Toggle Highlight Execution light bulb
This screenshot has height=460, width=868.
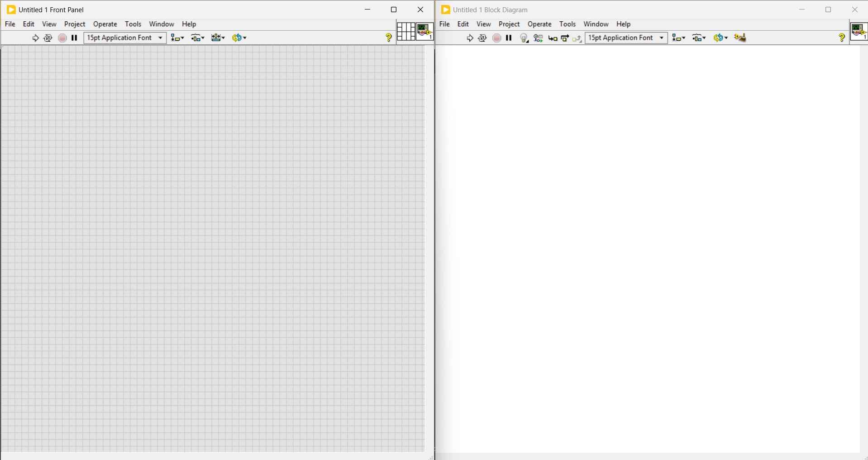click(525, 38)
